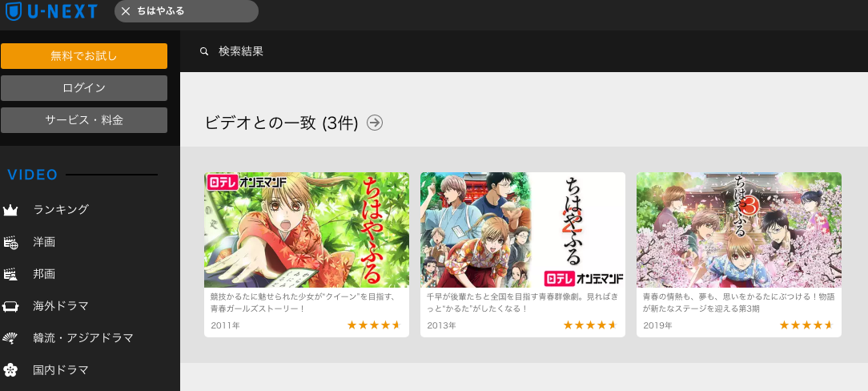Click the 無料でお試し button

[84, 56]
